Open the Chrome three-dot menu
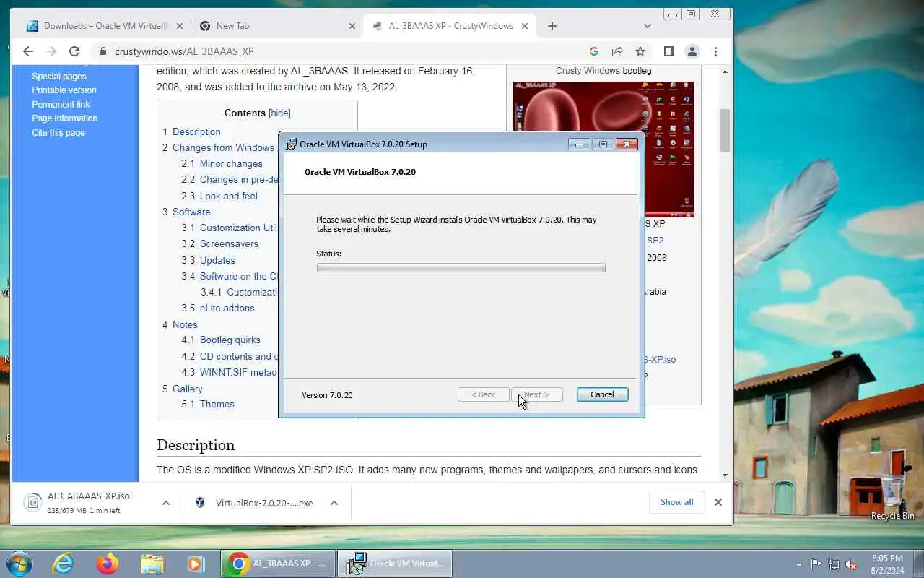 click(x=715, y=51)
